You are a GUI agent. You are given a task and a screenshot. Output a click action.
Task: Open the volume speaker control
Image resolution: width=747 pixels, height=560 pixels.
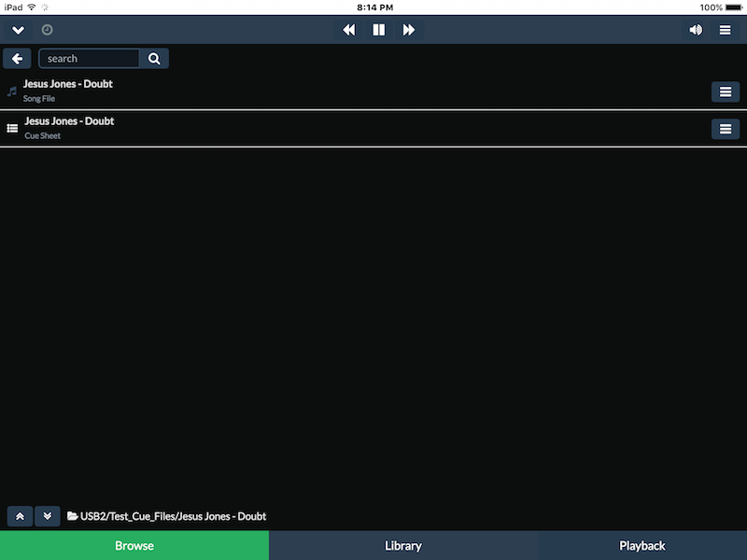tap(696, 30)
